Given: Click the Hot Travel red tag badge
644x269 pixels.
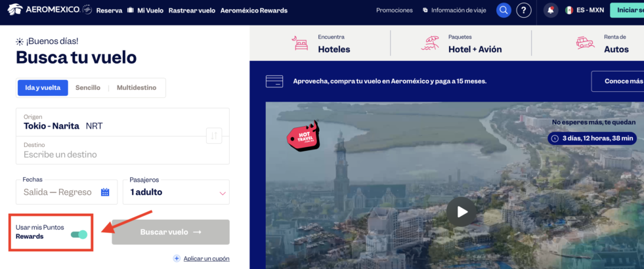Looking at the screenshot, I should (x=303, y=136).
